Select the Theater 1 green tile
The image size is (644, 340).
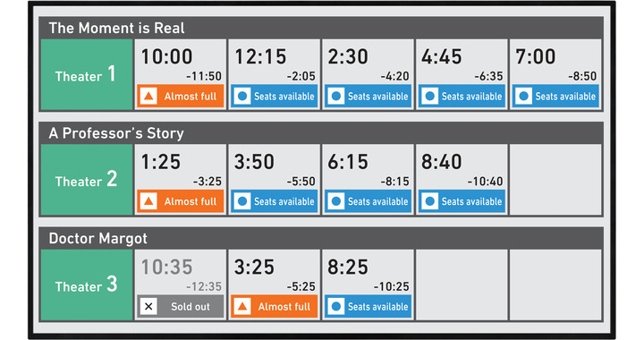(x=86, y=75)
